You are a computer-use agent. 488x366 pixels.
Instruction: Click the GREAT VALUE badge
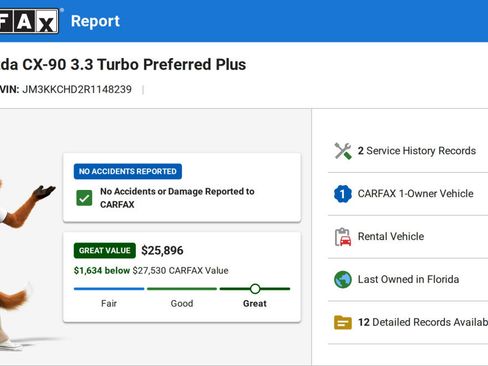coord(105,250)
